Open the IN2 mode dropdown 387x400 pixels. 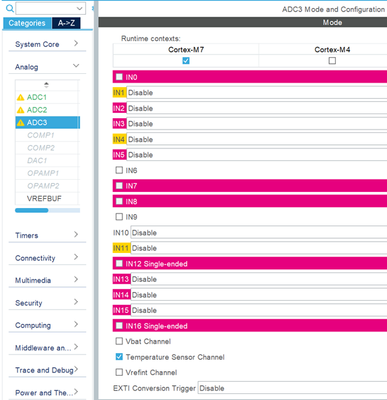[257, 108]
